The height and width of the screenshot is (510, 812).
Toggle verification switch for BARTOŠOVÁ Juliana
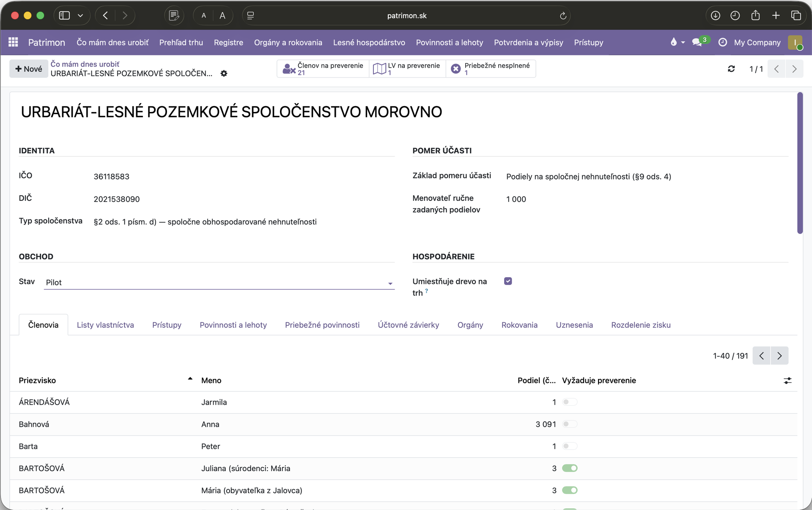570,468
